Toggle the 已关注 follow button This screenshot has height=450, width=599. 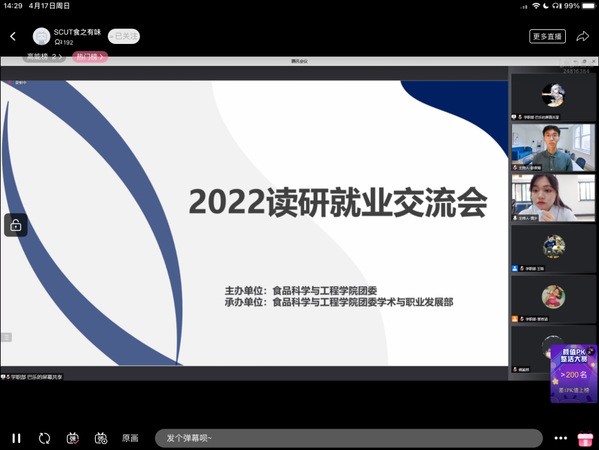coord(124,36)
